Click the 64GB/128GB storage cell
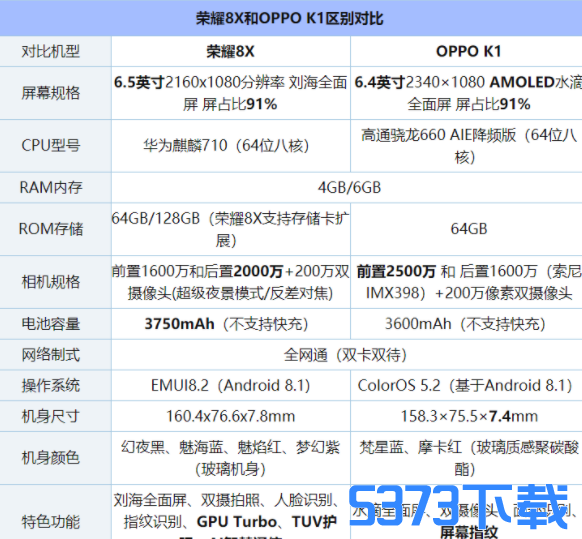The height and width of the screenshot is (539, 582). click(230, 229)
